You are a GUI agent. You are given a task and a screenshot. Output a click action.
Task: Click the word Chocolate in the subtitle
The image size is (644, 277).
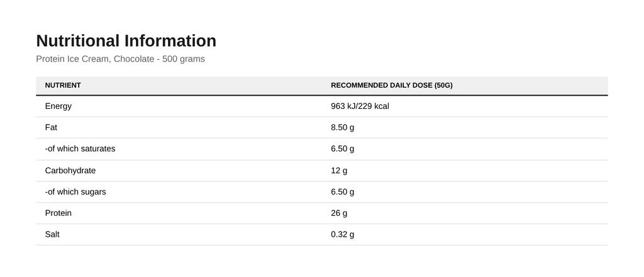point(134,59)
